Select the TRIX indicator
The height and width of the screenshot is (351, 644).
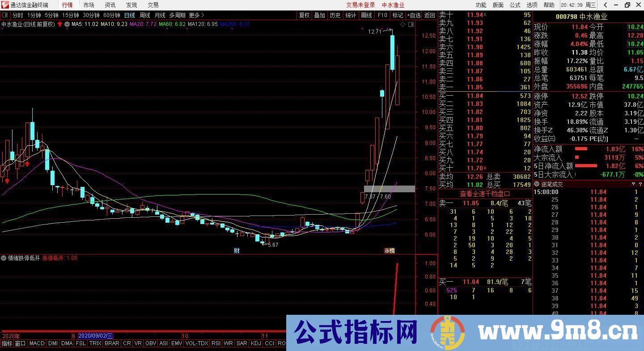95,343
